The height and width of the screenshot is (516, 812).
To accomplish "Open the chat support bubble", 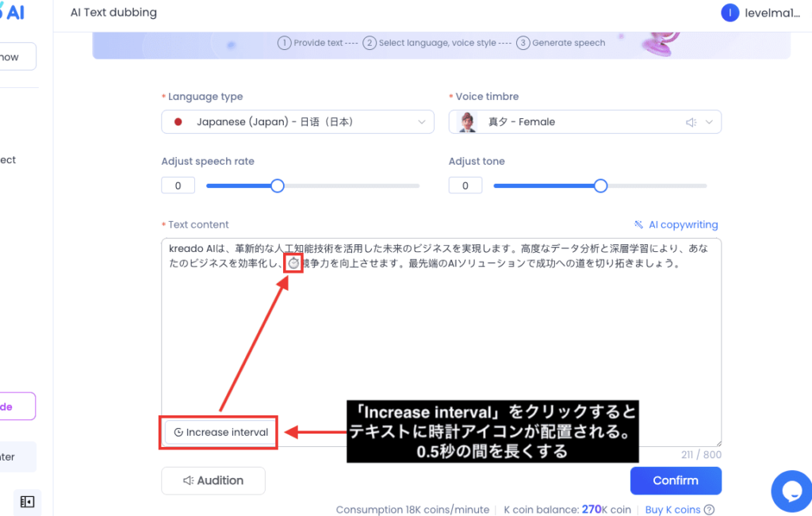I will tap(792, 491).
